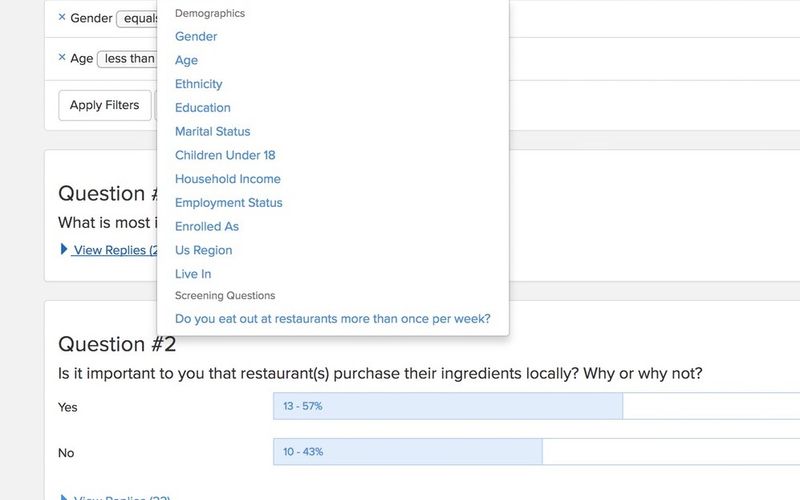Choose Us Region filter option

click(204, 250)
